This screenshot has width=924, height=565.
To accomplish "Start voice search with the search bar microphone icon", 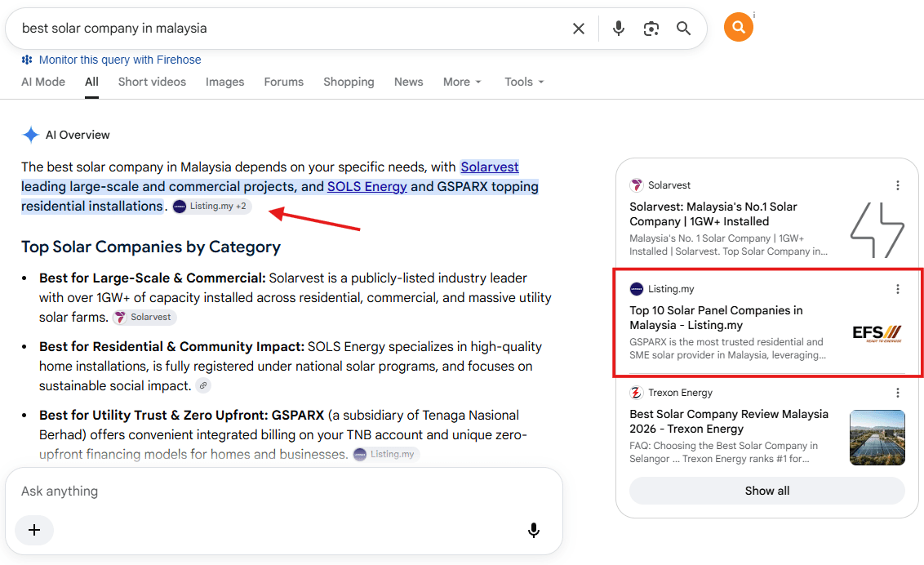I will tap(618, 29).
